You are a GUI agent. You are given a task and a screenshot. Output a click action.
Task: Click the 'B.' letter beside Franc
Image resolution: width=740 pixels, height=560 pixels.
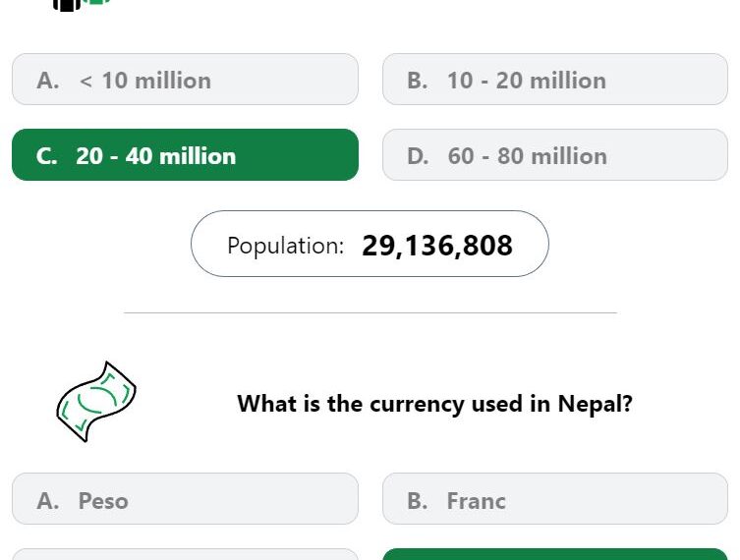(418, 501)
